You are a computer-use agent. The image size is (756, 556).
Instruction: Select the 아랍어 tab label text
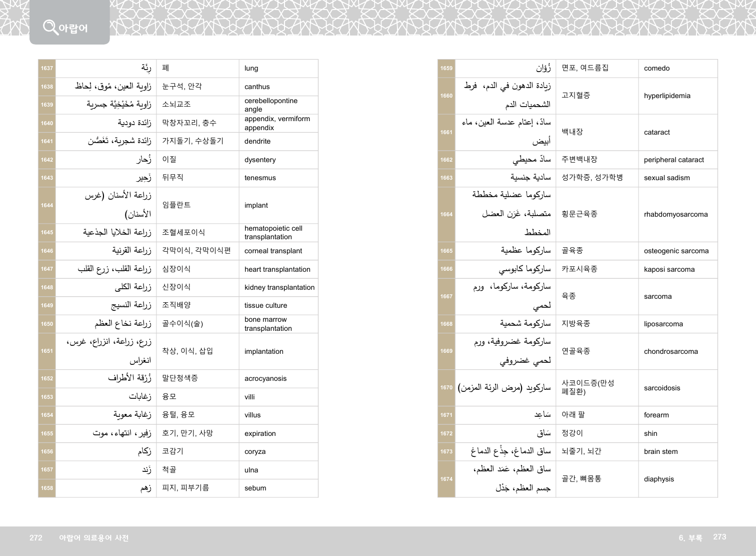point(73,28)
